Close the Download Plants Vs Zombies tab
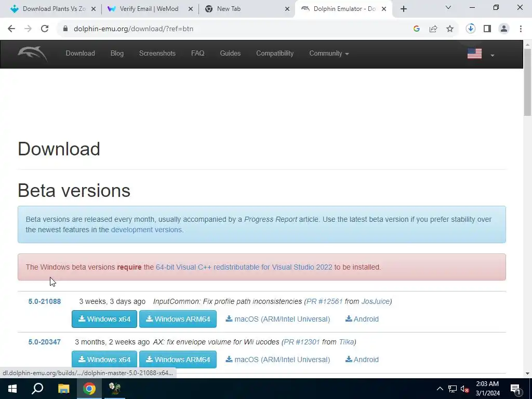 click(94, 9)
